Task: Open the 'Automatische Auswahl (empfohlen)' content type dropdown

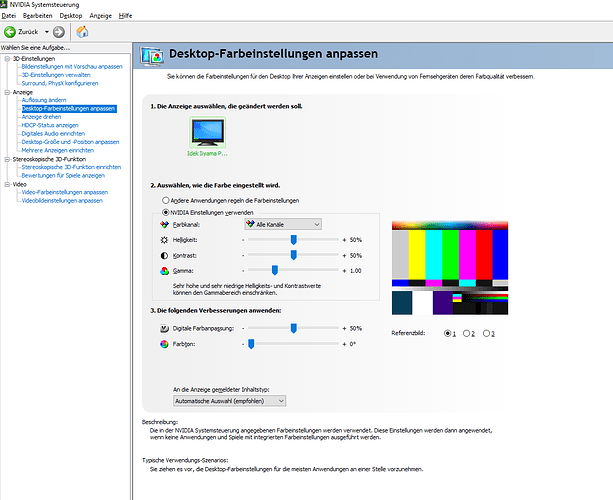Action: click(229, 400)
